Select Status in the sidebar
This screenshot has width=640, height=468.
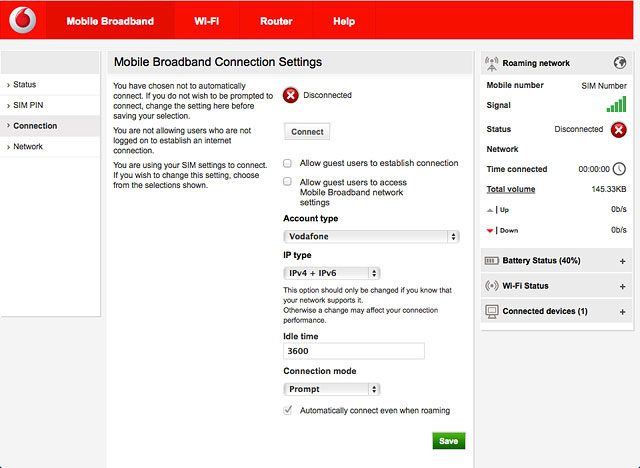50,84
